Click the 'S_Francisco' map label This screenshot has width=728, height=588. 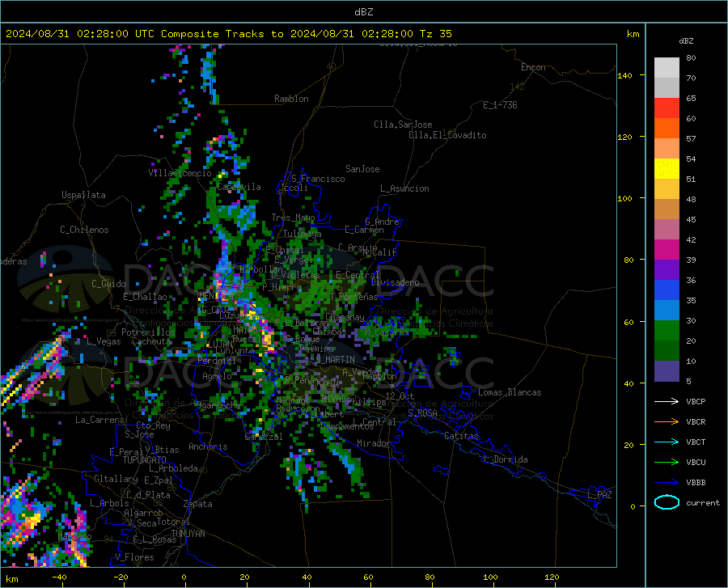[319, 179]
